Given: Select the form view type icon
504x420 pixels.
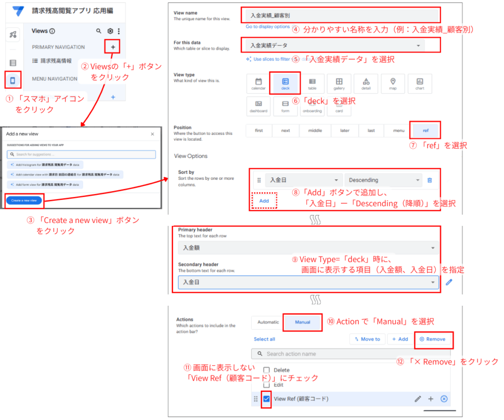Looking at the screenshot, I should (285, 104).
